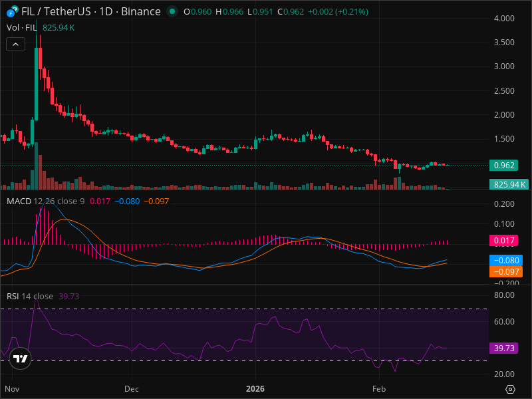532x399 pixels.
Task: Click the low price value L0.951
Action: (x=260, y=12)
